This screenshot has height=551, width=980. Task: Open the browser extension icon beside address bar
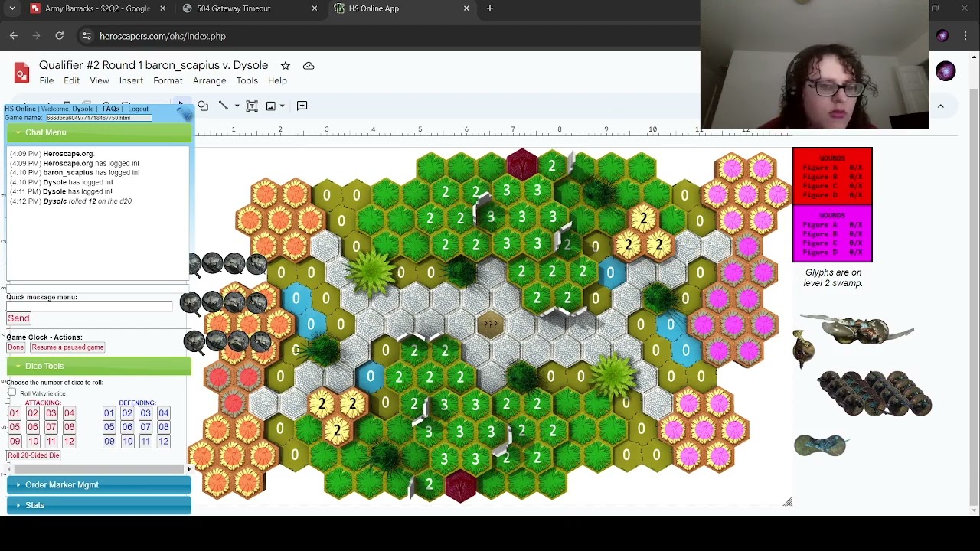coord(942,36)
